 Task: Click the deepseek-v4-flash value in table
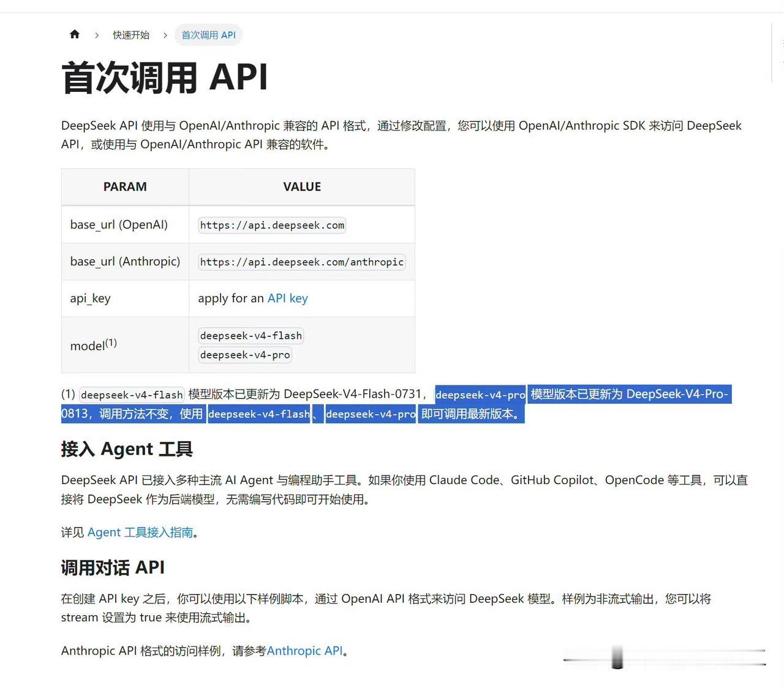(251, 336)
